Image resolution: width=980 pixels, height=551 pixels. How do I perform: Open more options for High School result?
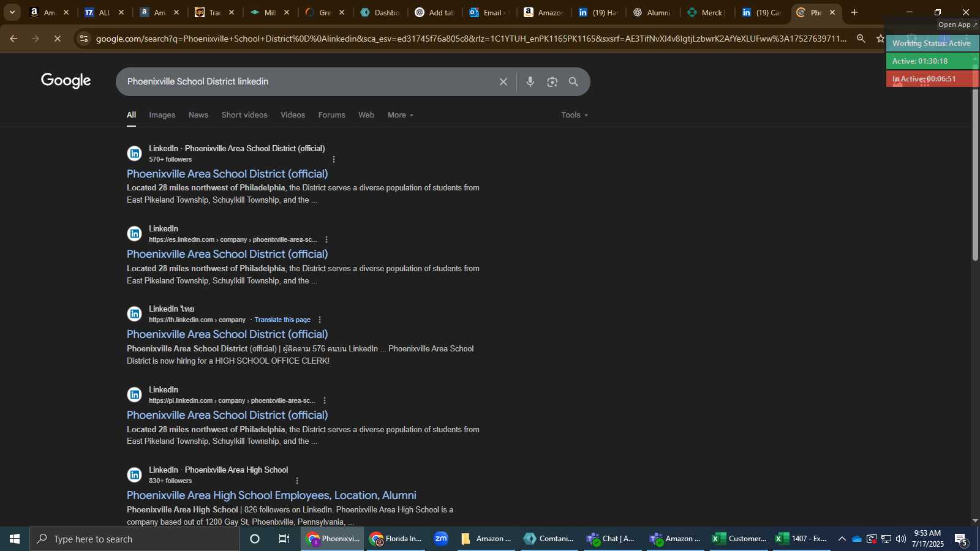(x=297, y=481)
